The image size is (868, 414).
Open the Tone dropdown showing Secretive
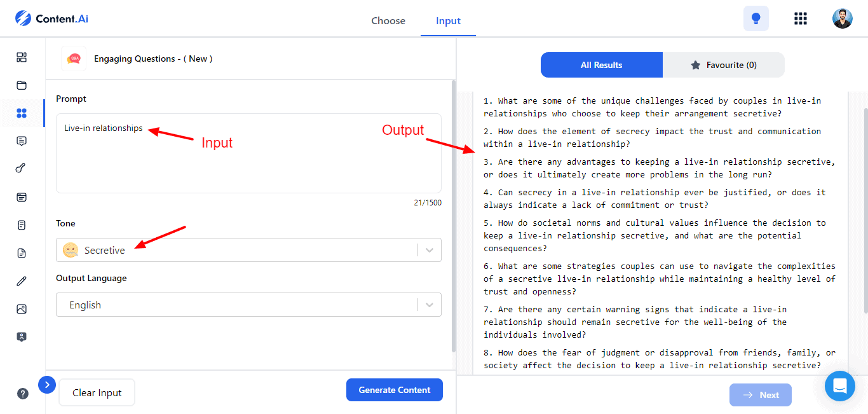pos(248,250)
